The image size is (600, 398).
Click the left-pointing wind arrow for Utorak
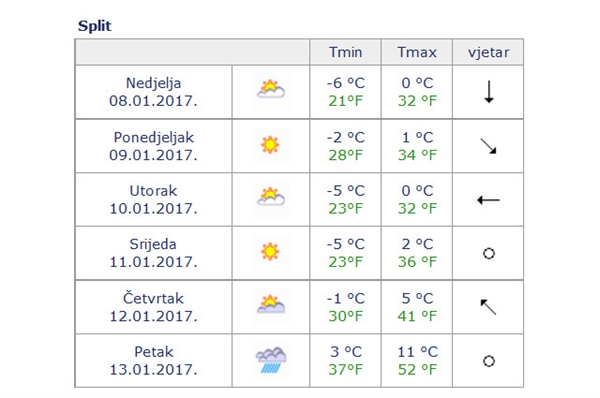click(x=488, y=200)
